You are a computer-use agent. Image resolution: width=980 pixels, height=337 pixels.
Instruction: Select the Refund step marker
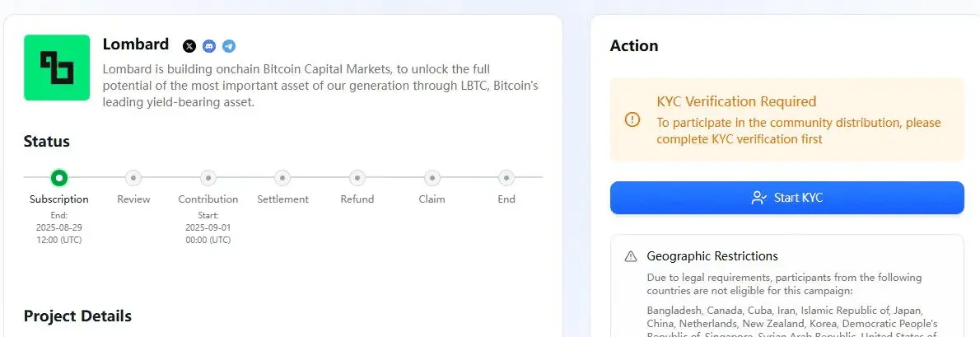point(357,178)
